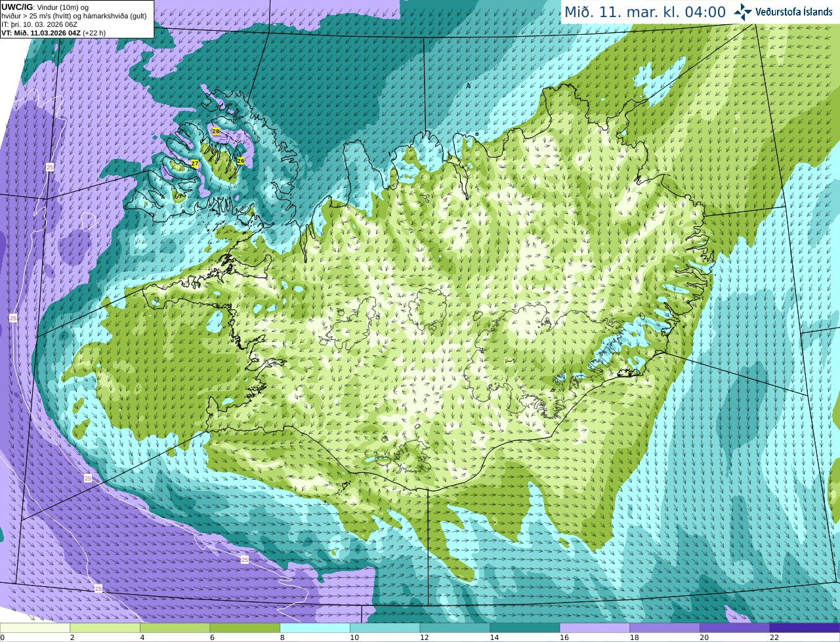Screen dimensions: 840x642
Task: Click the legend scale value 18
Action: [x=635, y=637]
